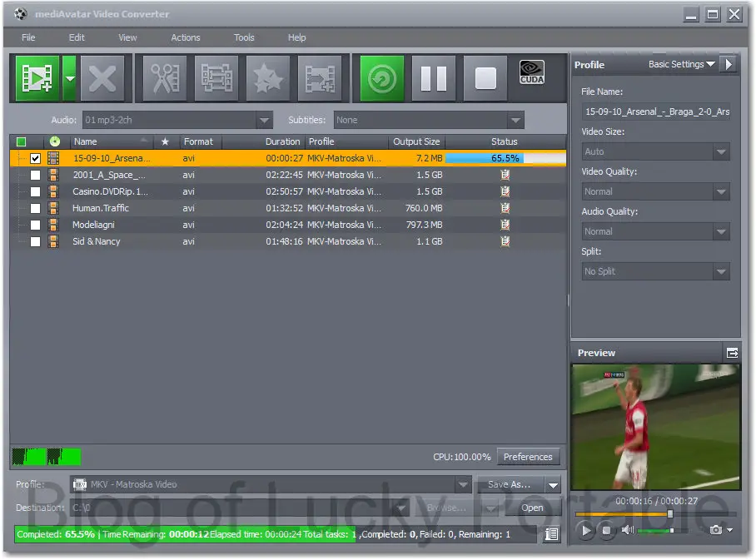
Task: Open the Actions menu
Action: 185,37
